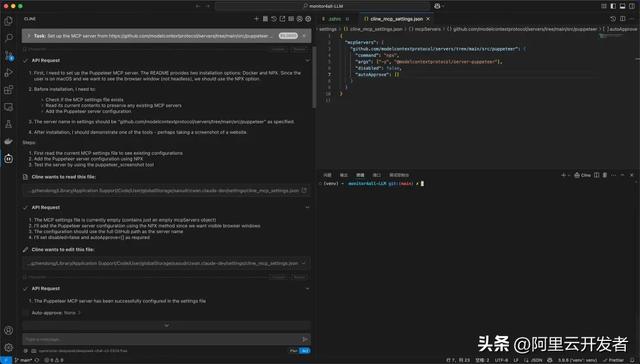
Task: Open file link icon in read-file path box
Action: pyautogui.click(x=304, y=191)
